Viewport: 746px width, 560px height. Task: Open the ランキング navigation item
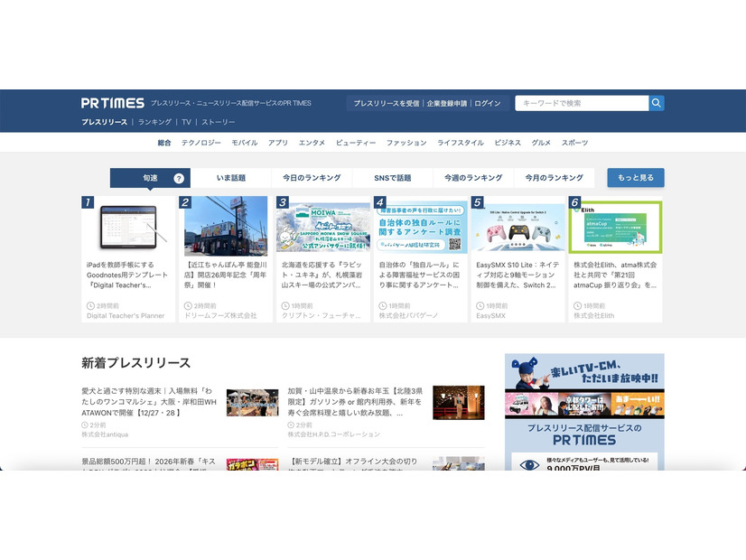154,122
